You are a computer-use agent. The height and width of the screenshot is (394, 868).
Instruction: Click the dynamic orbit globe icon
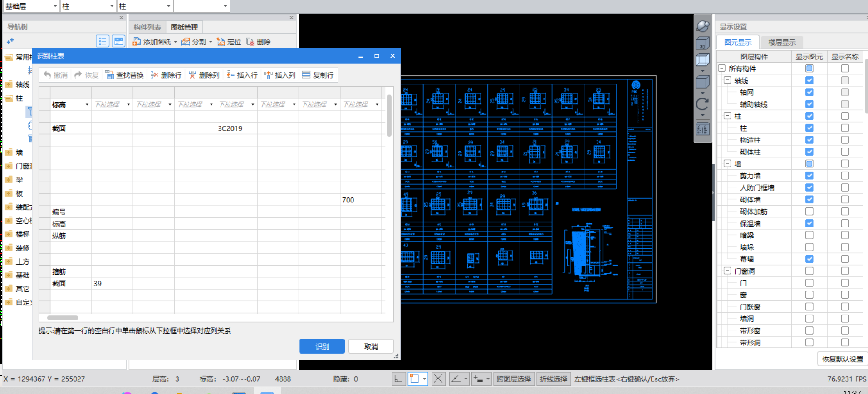(x=703, y=26)
